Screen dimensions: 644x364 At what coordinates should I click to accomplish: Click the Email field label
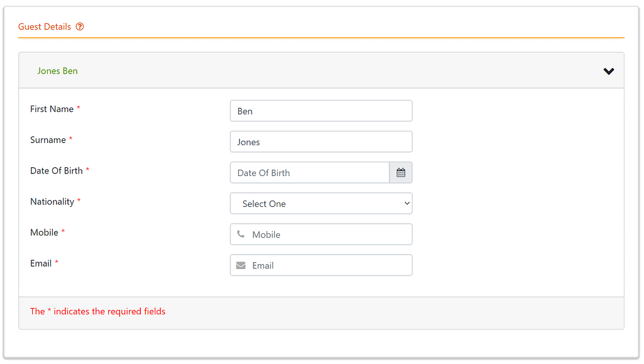(41, 263)
